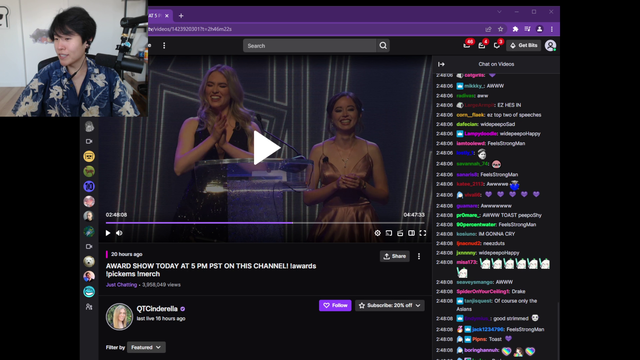The height and width of the screenshot is (360, 640).
Task: Open the teal smiling-mouth avatar channel in sidebar
Action: pyautogui.click(x=89, y=291)
